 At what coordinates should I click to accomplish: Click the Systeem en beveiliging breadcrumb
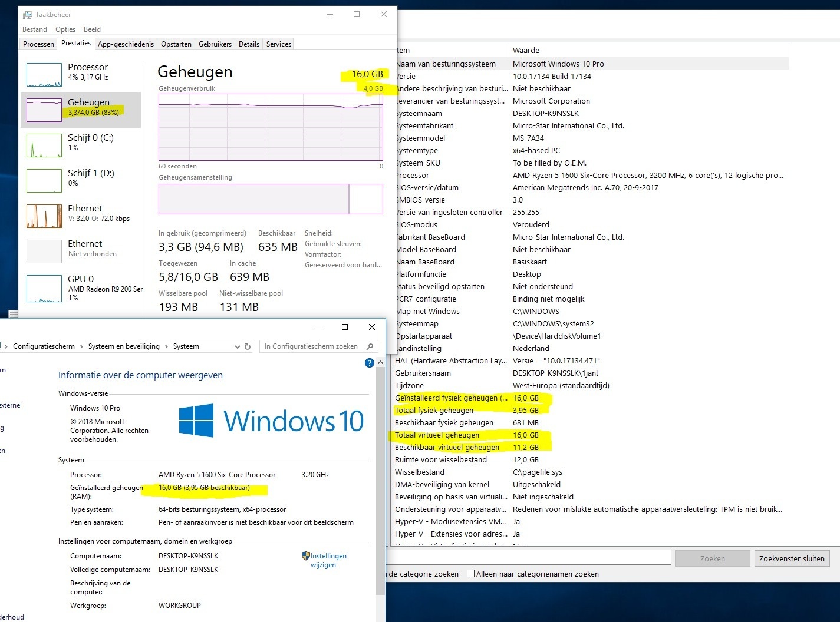[124, 346]
